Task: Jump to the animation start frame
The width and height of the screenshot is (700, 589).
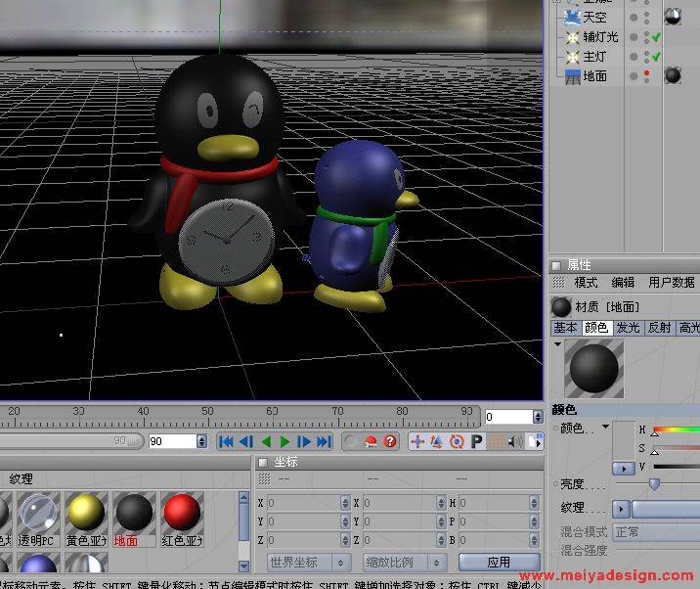Action: [x=226, y=442]
